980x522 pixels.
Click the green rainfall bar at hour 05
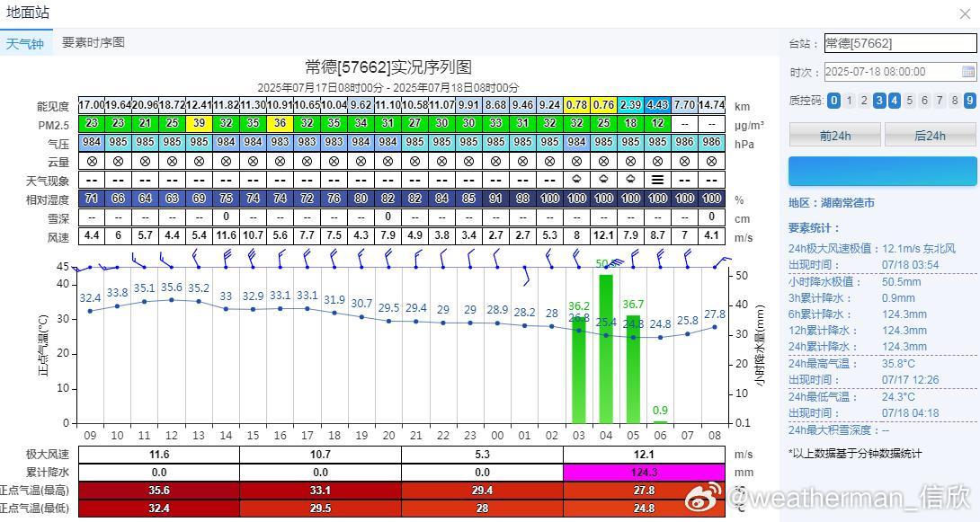633,368
